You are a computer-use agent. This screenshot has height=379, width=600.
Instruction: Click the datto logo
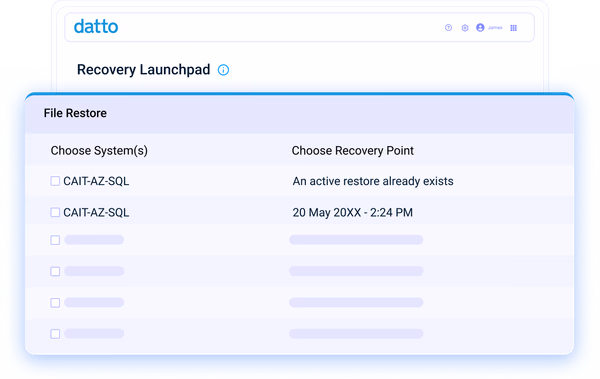click(96, 26)
